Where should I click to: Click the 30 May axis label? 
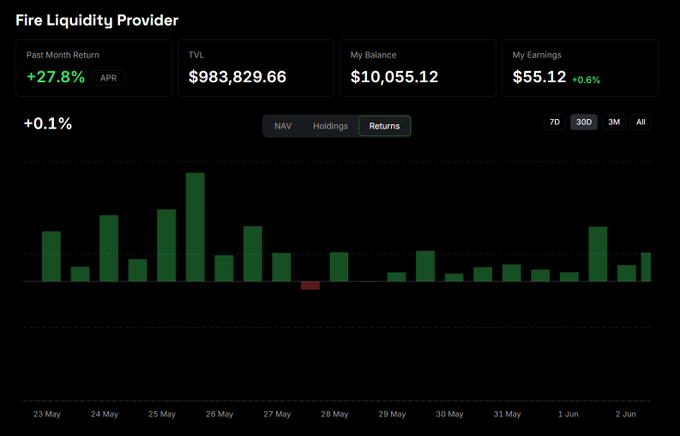click(x=449, y=414)
